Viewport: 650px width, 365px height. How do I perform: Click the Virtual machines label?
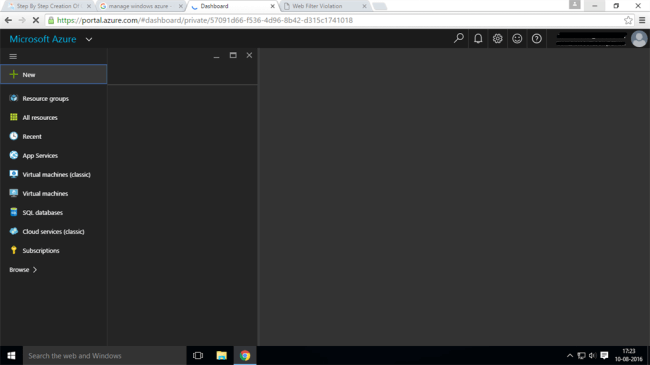pyautogui.click(x=45, y=194)
